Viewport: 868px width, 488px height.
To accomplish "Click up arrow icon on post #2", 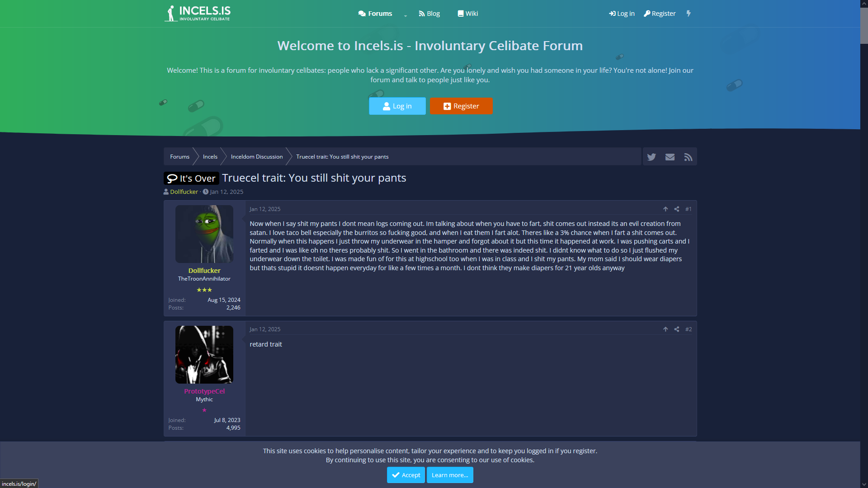I will coord(665,329).
